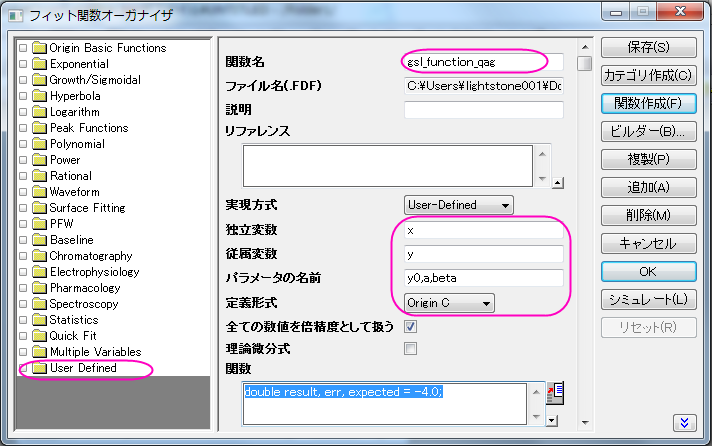Click the User Defined folder icon

tap(40, 368)
